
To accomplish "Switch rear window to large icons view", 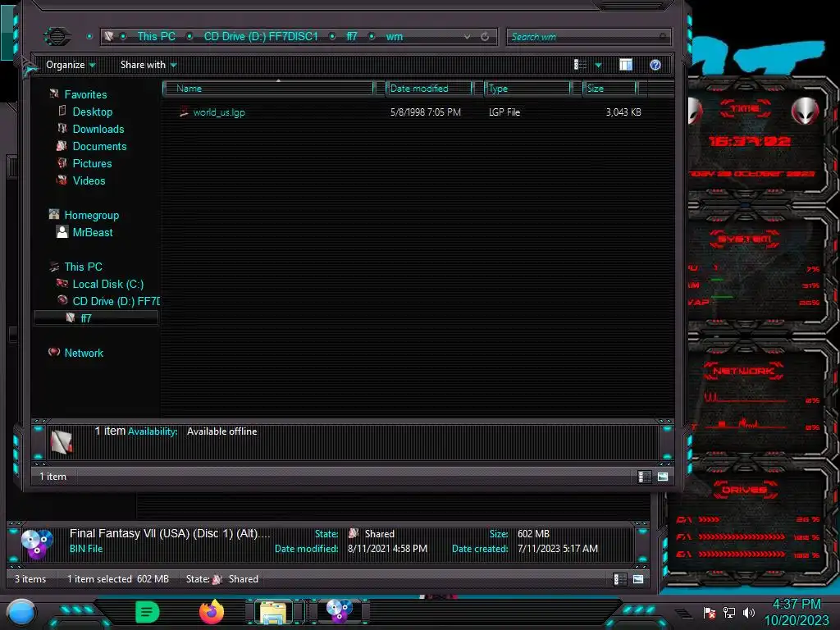I will pyautogui.click(x=638, y=579).
